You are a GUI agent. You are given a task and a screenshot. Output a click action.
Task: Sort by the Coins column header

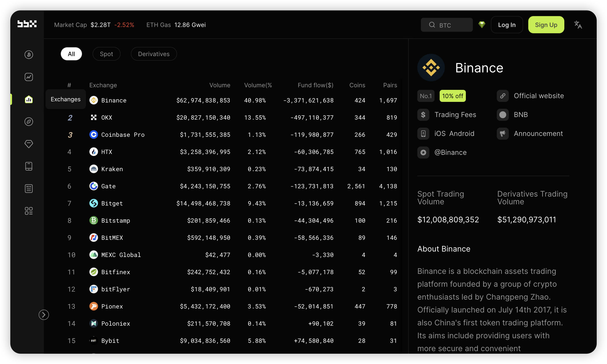point(357,85)
